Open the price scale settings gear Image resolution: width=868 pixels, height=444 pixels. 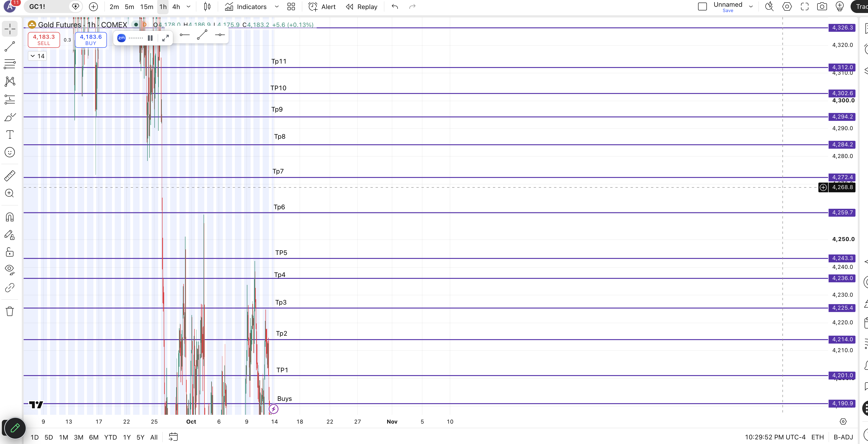point(843,421)
